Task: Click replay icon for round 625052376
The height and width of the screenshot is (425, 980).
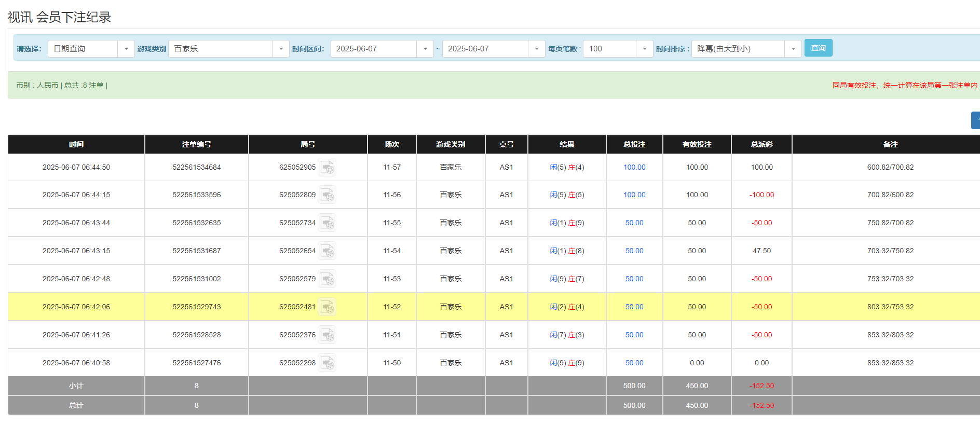Action: pos(327,335)
